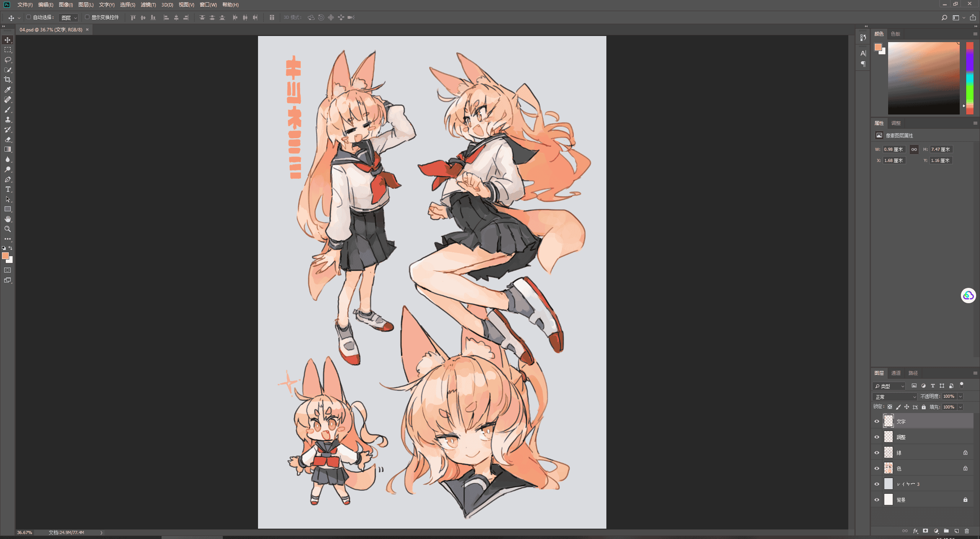Hide the 色 layer
Image resolution: width=980 pixels, height=539 pixels.
point(877,468)
